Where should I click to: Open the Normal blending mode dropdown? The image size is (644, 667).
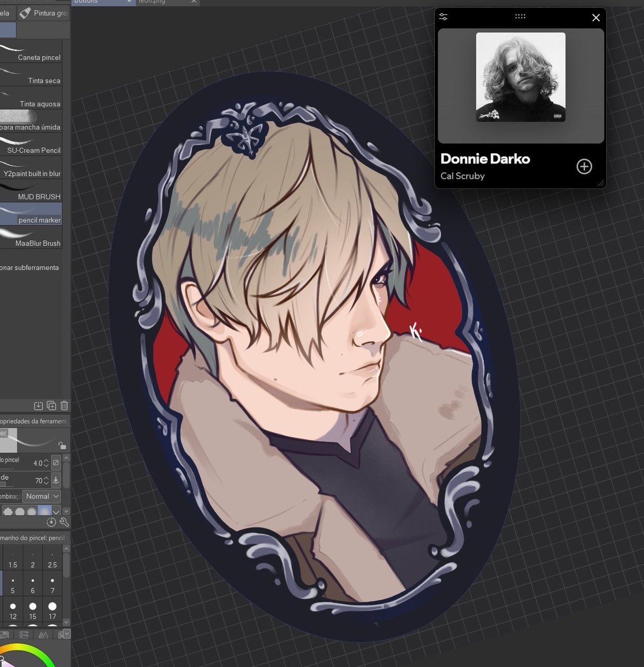click(x=42, y=496)
